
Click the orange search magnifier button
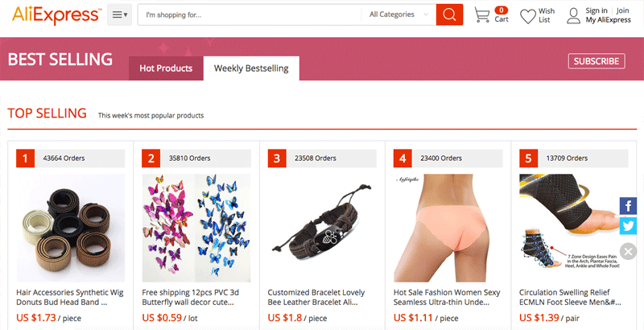[449, 14]
